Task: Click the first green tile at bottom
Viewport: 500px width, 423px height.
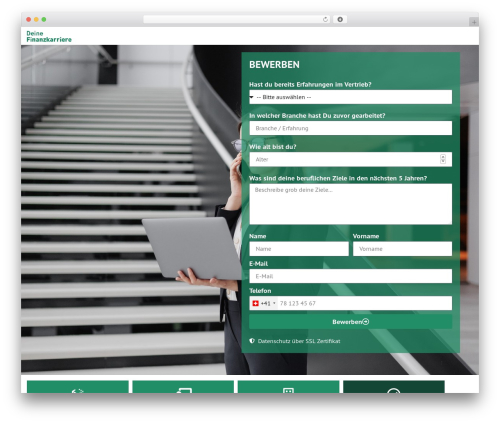Action: click(78, 387)
